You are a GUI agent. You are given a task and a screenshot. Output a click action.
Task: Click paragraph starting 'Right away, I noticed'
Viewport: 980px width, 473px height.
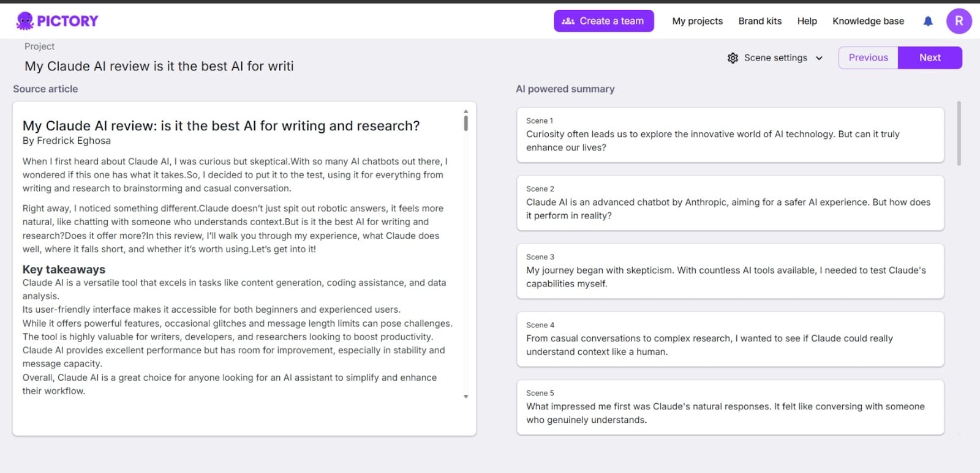click(233, 229)
